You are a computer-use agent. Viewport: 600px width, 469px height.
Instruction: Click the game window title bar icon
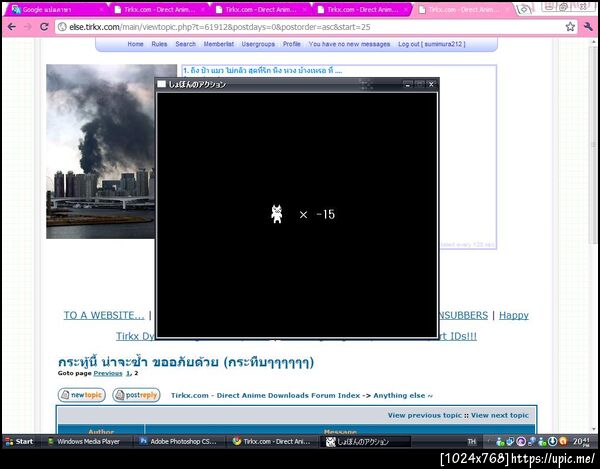click(162, 84)
